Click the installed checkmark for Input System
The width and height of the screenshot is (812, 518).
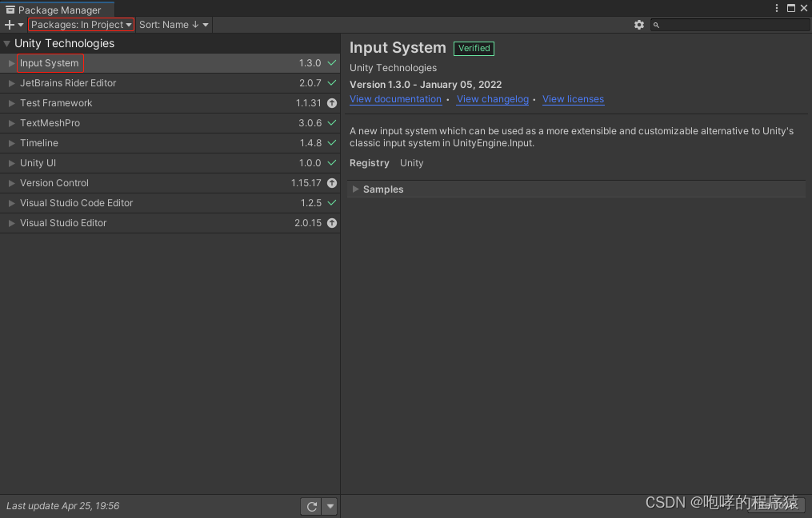click(x=332, y=62)
